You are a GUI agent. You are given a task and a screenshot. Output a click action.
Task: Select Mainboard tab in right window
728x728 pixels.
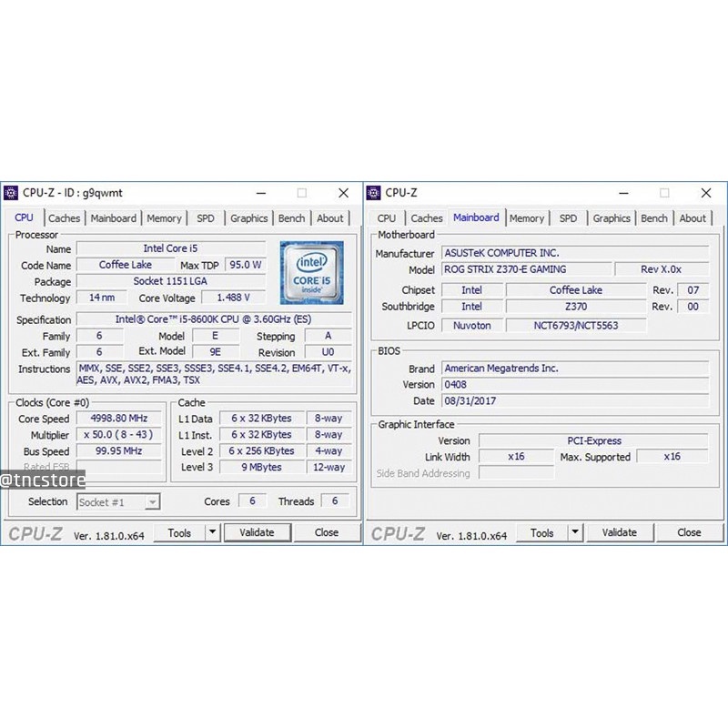point(476,217)
